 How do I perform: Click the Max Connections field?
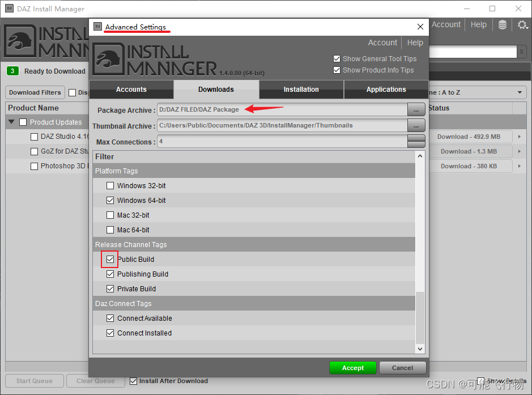[282, 142]
